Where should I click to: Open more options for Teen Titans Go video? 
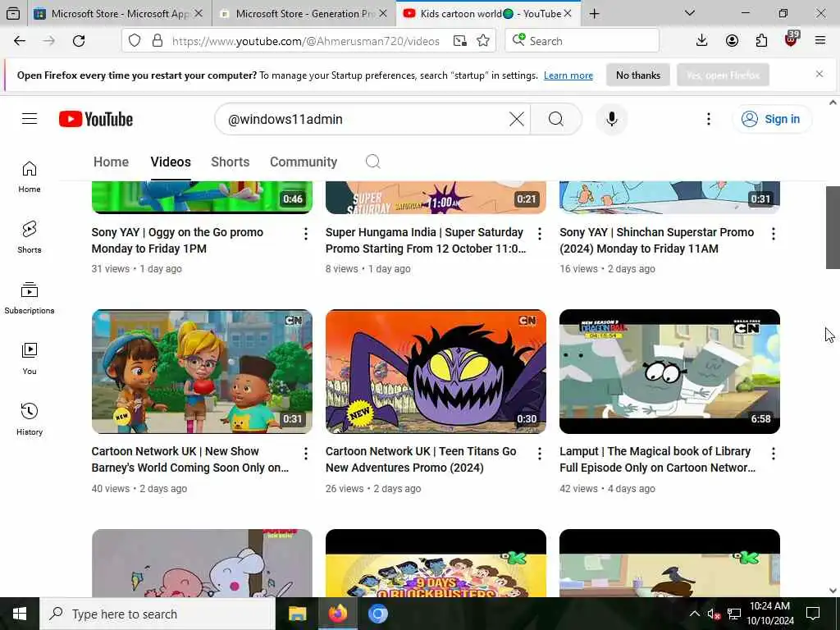(540, 454)
